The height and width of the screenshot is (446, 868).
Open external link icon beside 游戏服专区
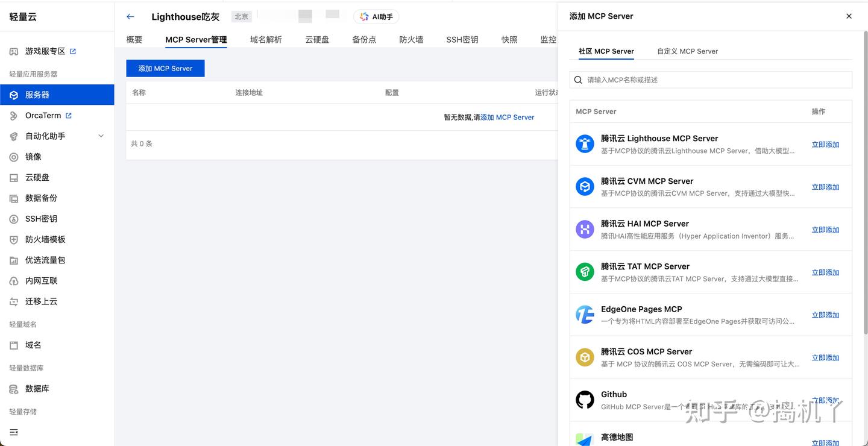point(73,51)
